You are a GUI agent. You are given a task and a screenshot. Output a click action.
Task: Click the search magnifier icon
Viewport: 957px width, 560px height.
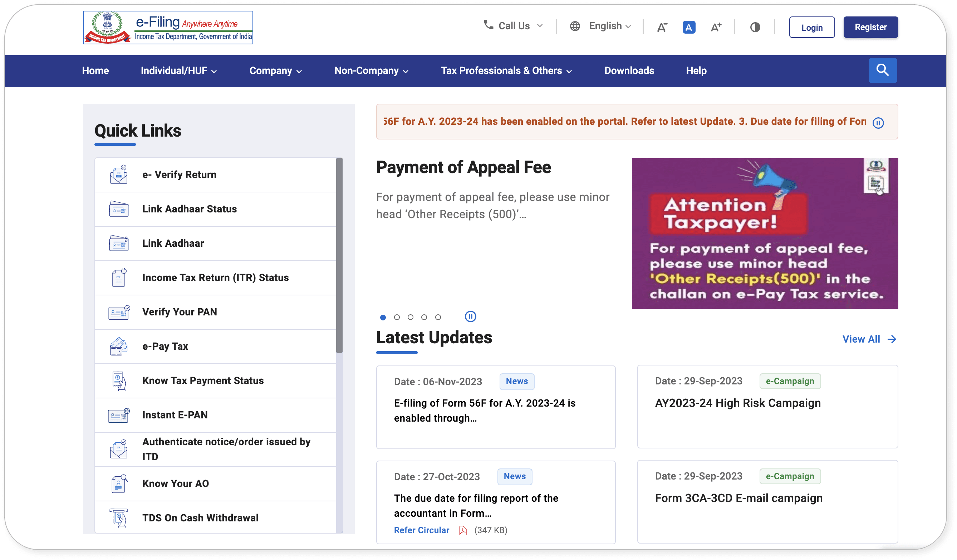tap(882, 70)
